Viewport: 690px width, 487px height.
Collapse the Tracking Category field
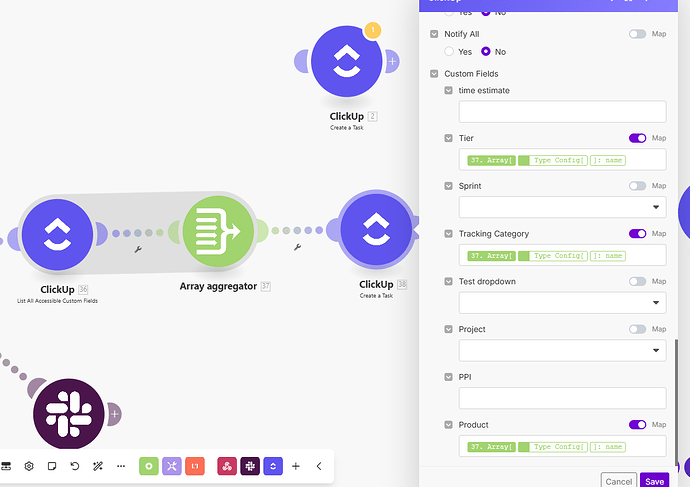coord(448,234)
